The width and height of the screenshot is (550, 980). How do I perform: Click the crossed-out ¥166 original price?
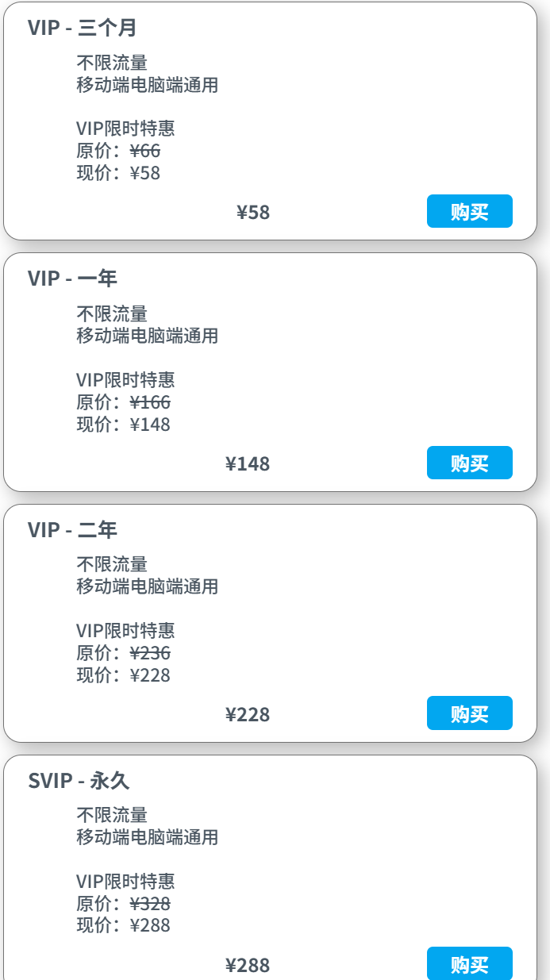[148, 402]
